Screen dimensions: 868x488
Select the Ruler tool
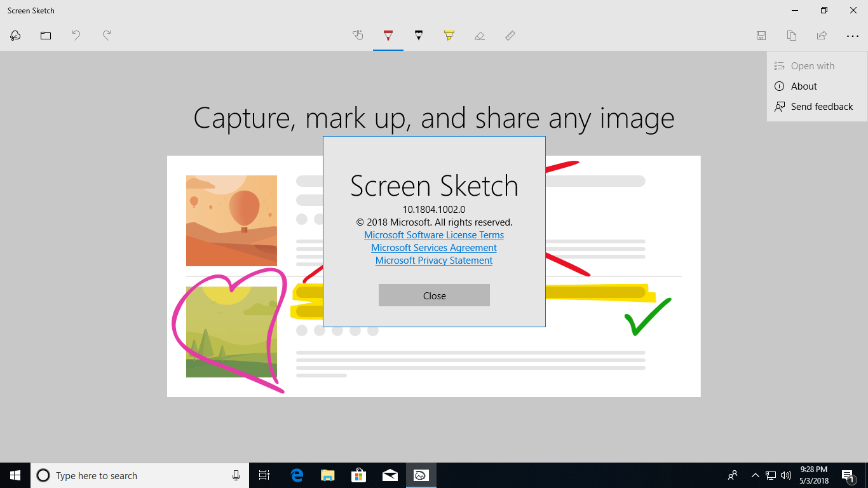[510, 36]
